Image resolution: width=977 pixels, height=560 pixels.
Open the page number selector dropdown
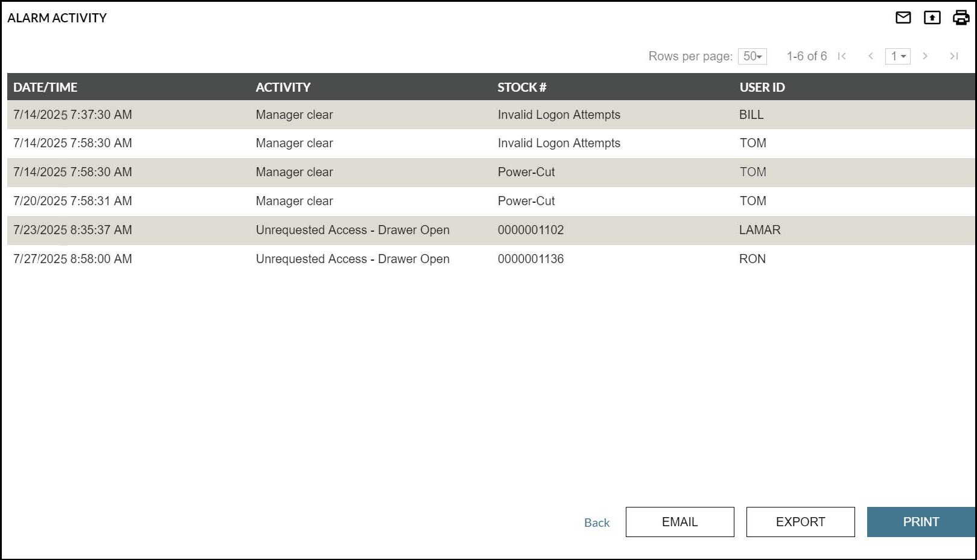[897, 56]
